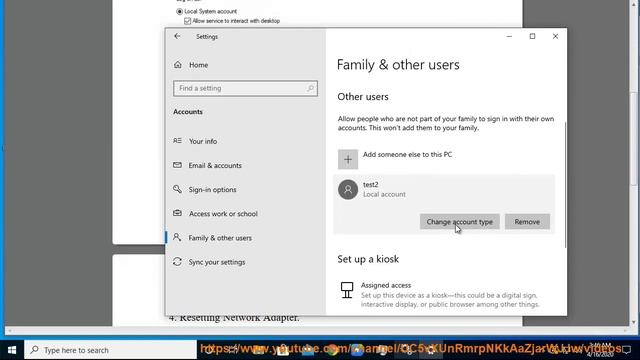Click the taskbar Type here to search box
The image size is (640, 360).
coord(110,350)
